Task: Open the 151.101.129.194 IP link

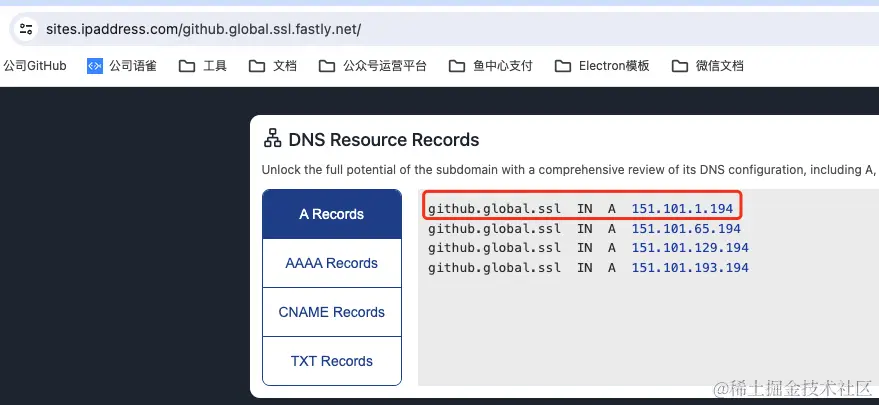Action: pyautogui.click(x=690, y=248)
